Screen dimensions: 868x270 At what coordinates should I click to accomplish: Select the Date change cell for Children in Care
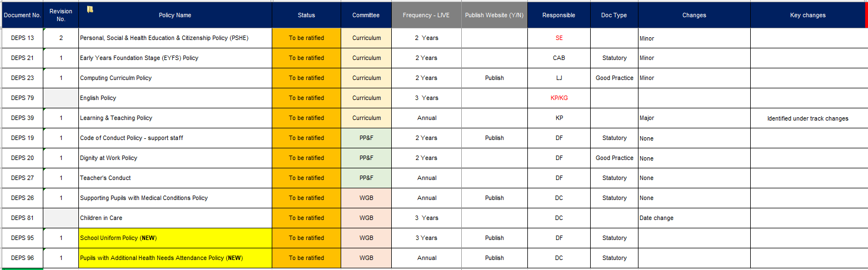pos(694,218)
